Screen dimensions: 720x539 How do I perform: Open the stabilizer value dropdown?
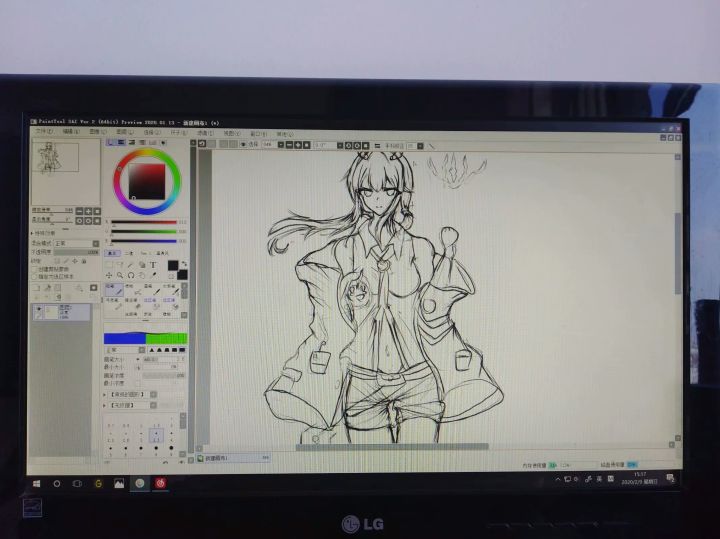tap(420, 146)
